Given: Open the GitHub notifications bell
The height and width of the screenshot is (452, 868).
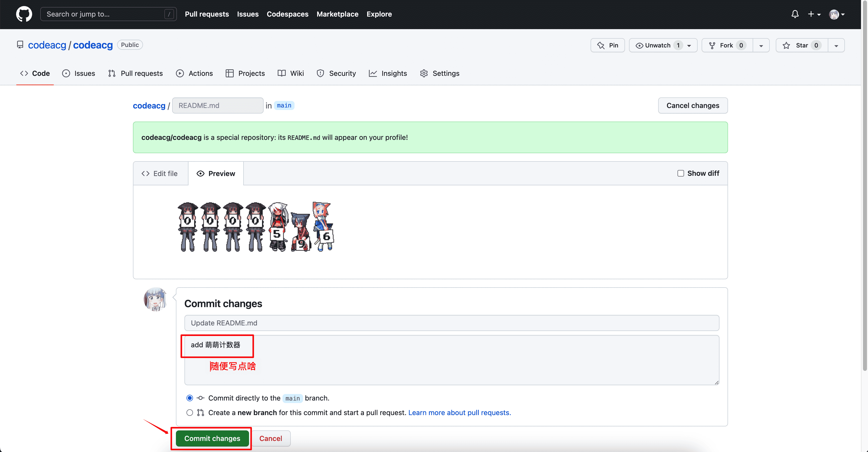Looking at the screenshot, I should 795,14.
